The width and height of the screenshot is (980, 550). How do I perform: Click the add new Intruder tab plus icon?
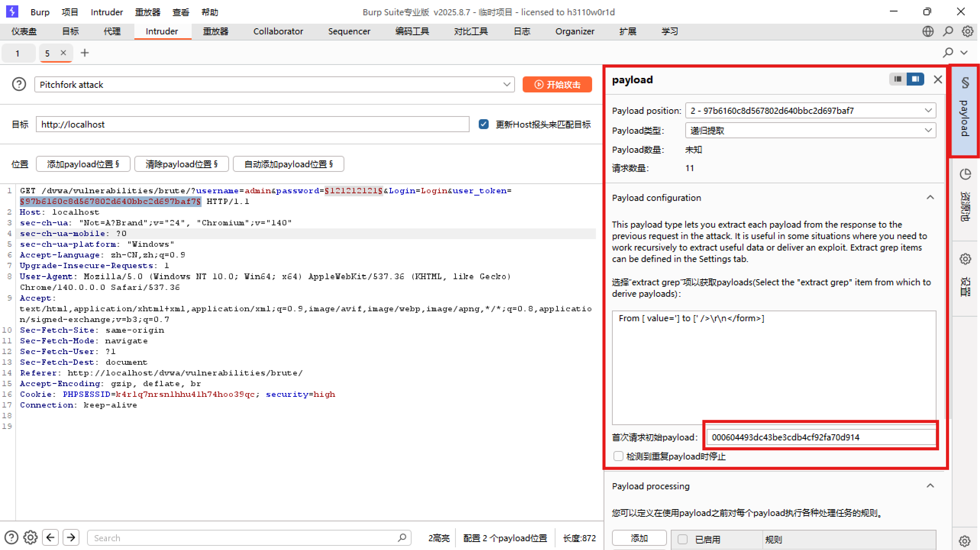(x=85, y=53)
